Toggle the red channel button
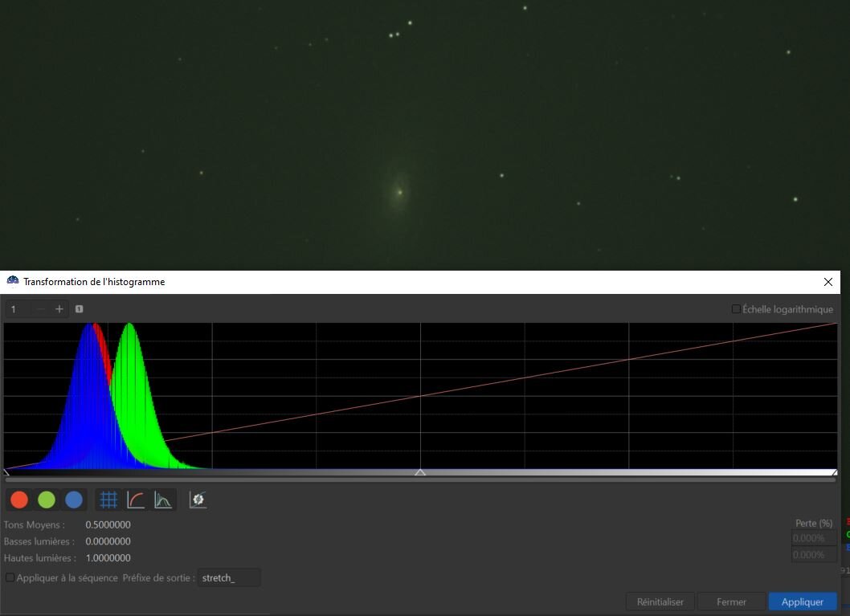This screenshot has width=850, height=616. (19, 500)
